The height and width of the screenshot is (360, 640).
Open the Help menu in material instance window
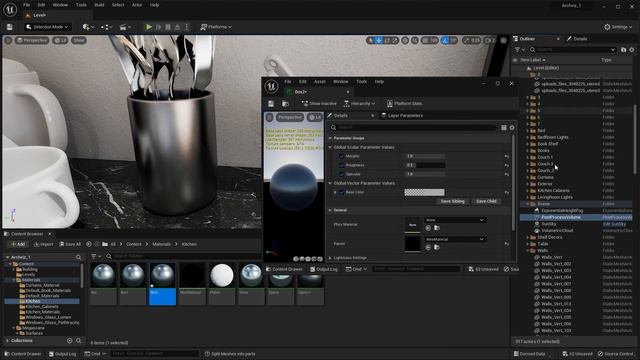(x=379, y=82)
